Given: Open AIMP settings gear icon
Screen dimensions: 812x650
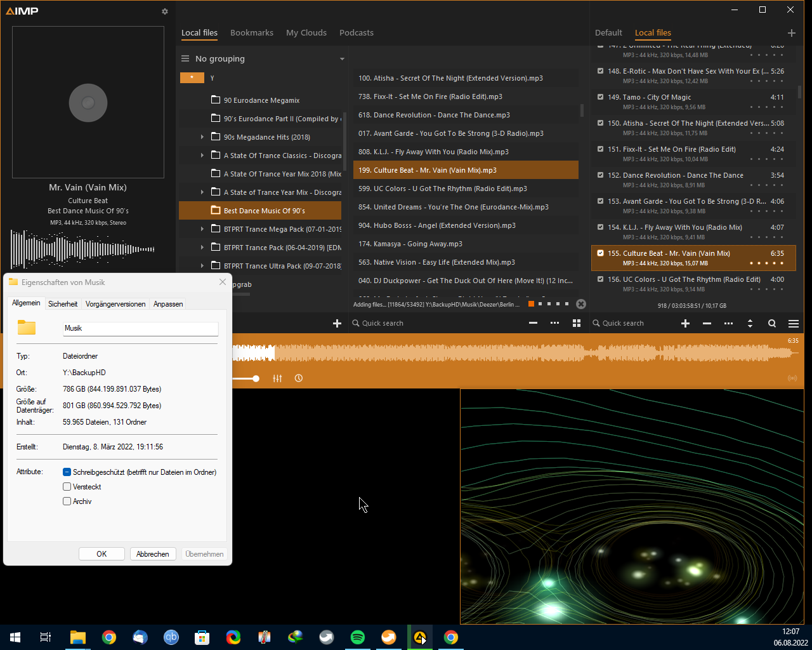Looking at the screenshot, I should pyautogui.click(x=165, y=11).
